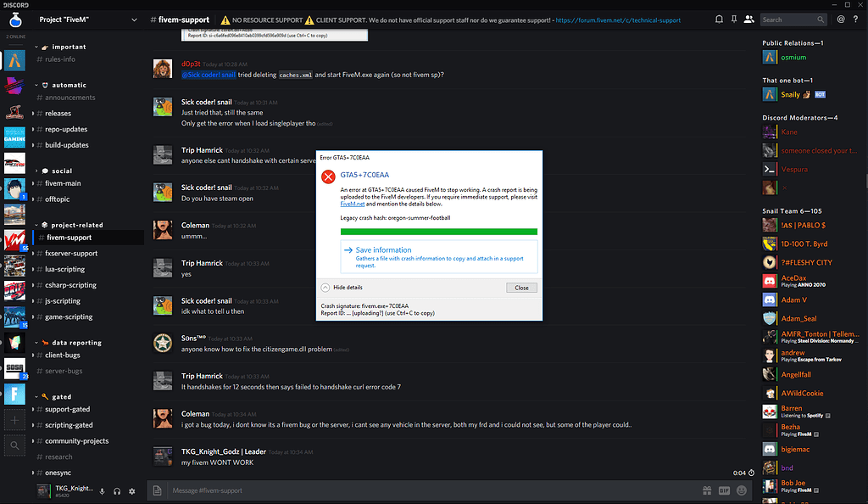Image resolution: width=868 pixels, height=504 pixels.
Task: Click the Search input field
Action: tap(793, 20)
